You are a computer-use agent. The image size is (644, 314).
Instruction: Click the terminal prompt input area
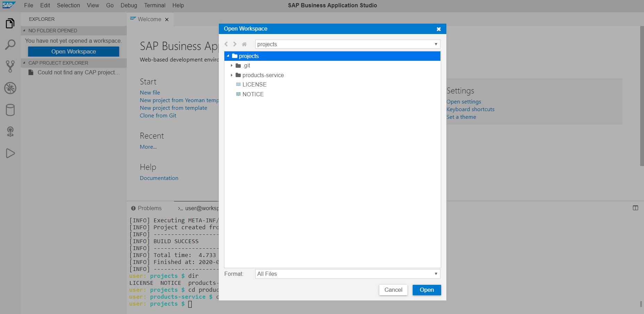click(190, 304)
